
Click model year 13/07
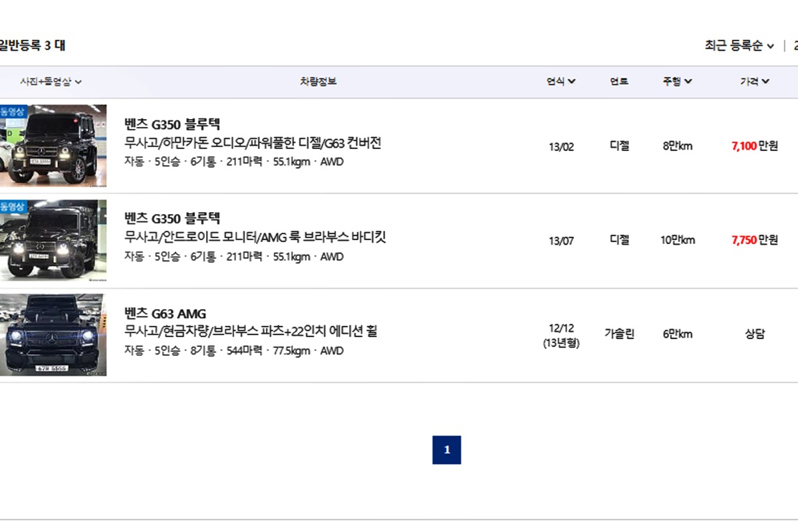click(x=561, y=241)
